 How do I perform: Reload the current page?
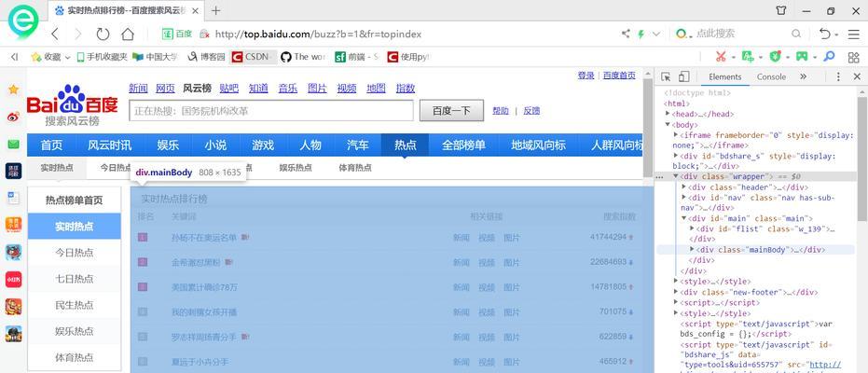pos(103,35)
